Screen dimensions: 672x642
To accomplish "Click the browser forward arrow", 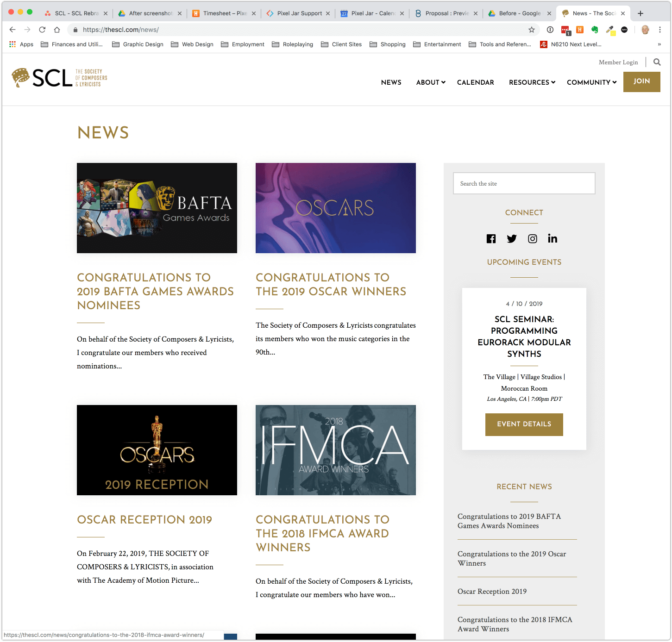I will point(27,30).
